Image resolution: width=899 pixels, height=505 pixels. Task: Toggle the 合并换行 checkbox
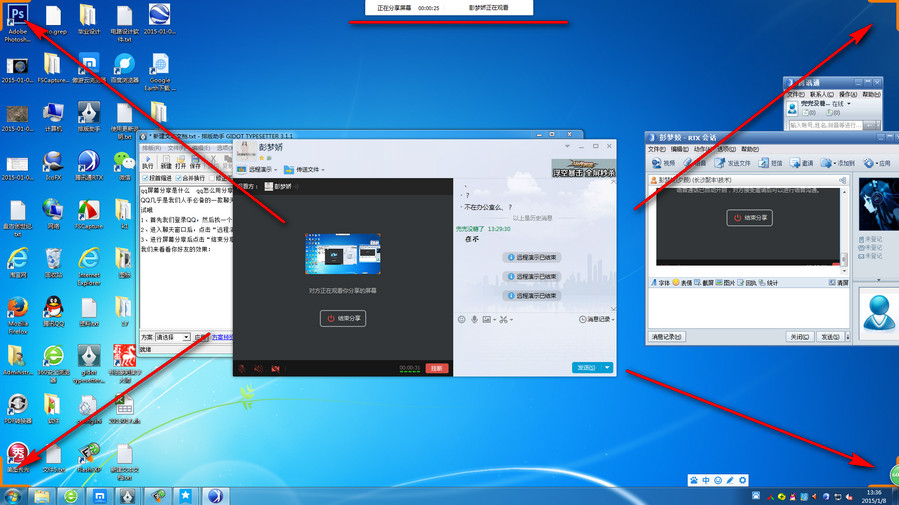point(179,178)
